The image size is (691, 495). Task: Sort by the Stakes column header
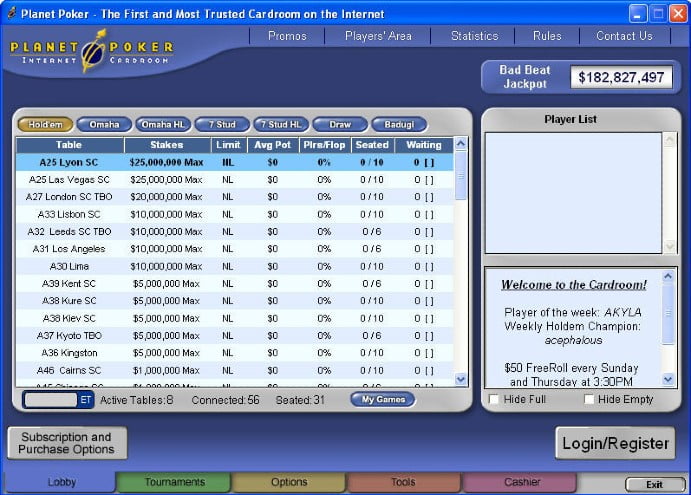click(167, 145)
